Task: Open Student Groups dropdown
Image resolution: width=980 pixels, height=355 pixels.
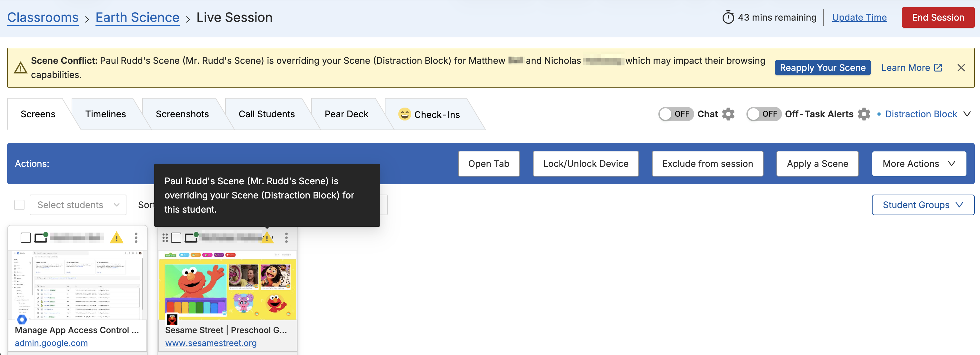Action: [x=923, y=205]
